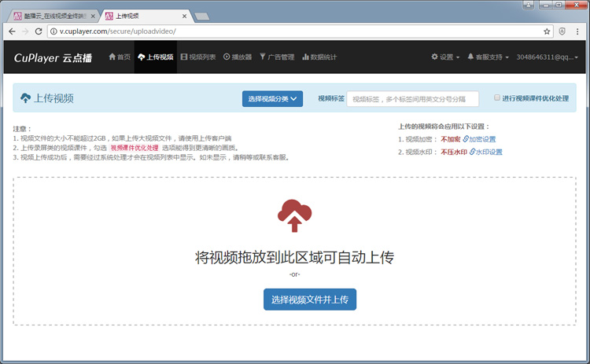Click the bookmark star in address bar
This screenshot has width=590, height=364.
(x=547, y=31)
